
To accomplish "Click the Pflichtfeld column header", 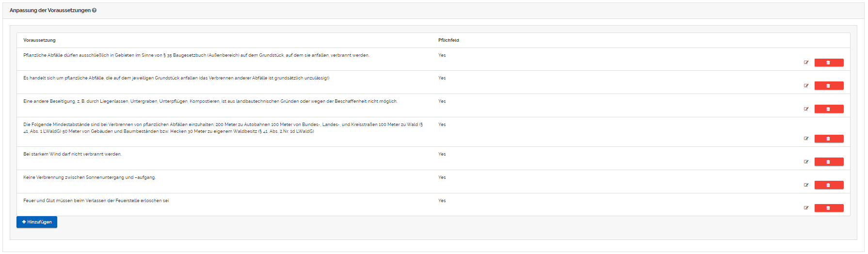I will (x=449, y=40).
